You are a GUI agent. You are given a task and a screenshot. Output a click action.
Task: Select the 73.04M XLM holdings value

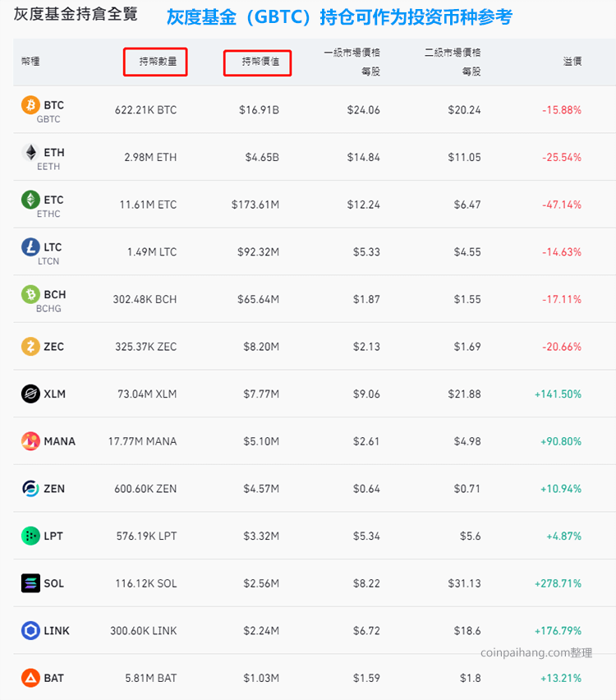coord(147,394)
